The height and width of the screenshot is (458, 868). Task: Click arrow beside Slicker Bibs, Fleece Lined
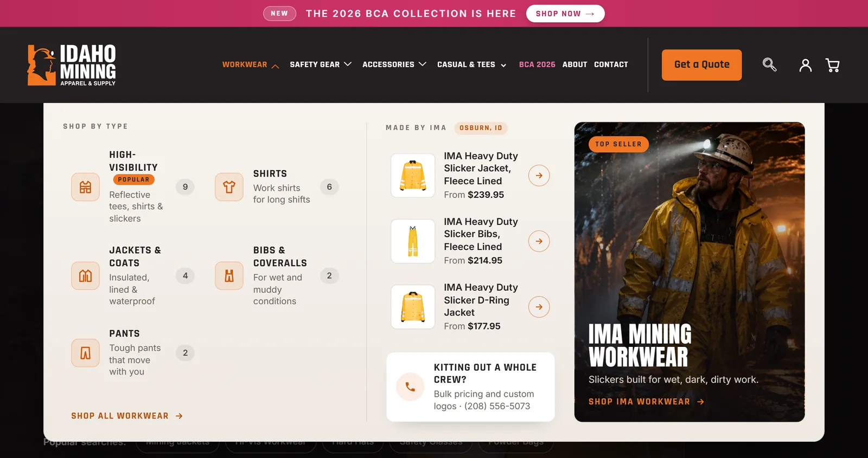tap(539, 241)
